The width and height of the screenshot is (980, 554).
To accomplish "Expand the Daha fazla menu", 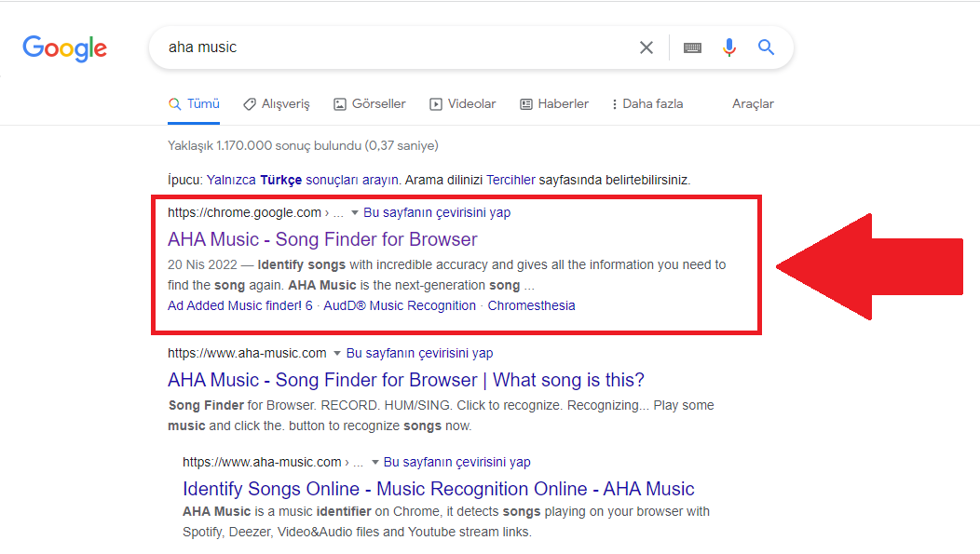I will click(x=647, y=104).
